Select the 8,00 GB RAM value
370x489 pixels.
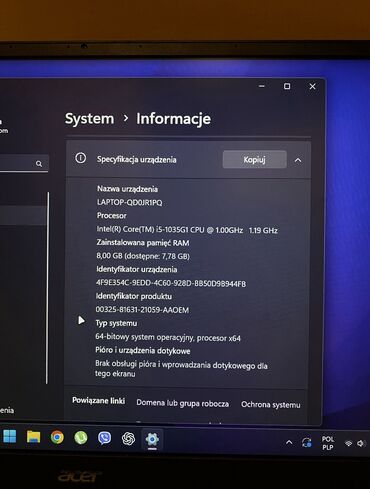click(143, 256)
